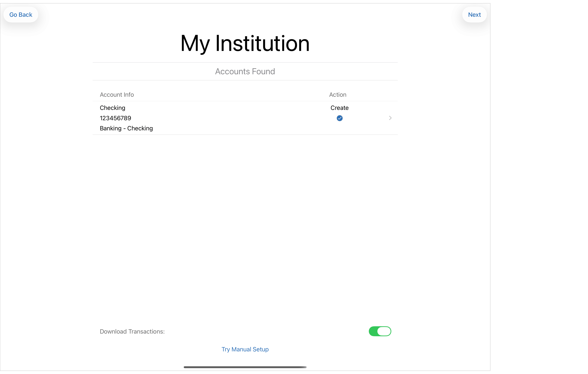The width and height of the screenshot is (588, 374).
Task: Click the Download Transactions label
Action: click(132, 331)
